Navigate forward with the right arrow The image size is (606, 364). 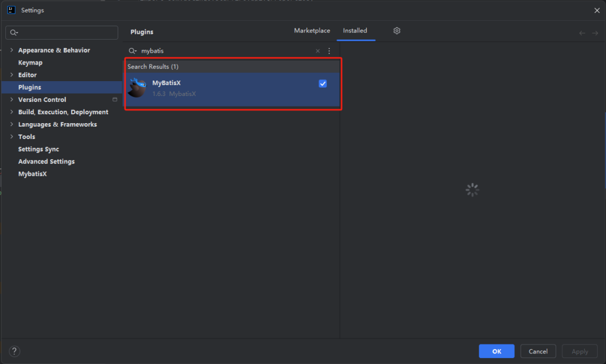point(595,33)
